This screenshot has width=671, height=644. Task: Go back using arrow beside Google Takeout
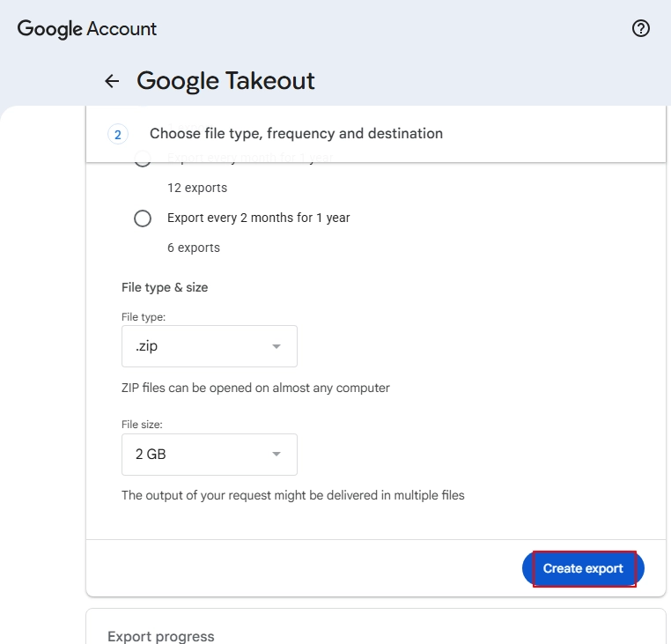tap(112, 81)
